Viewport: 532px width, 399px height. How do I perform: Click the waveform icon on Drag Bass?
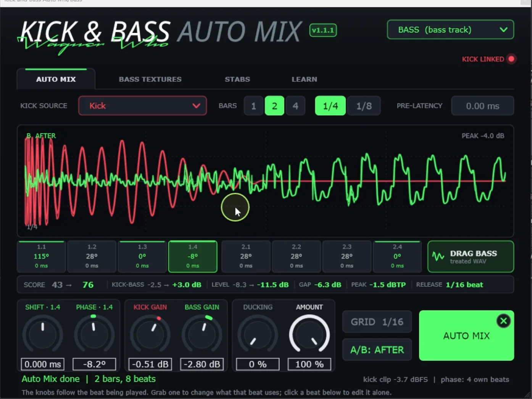[438, 257]
